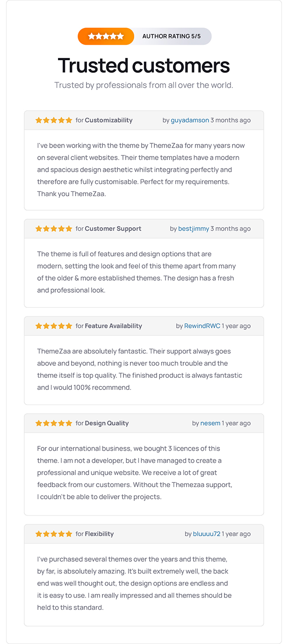Select the Flexibility category label

click(99, 534)
